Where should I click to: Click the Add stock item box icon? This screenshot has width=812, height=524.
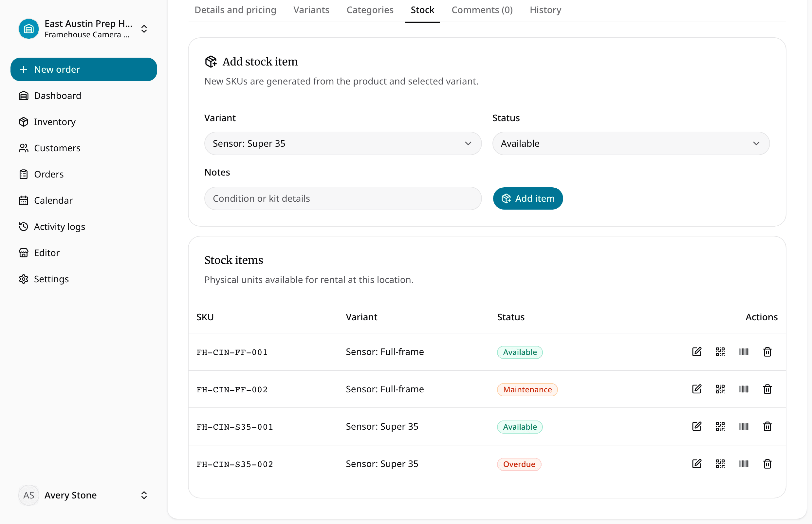[x=211, y=62]
